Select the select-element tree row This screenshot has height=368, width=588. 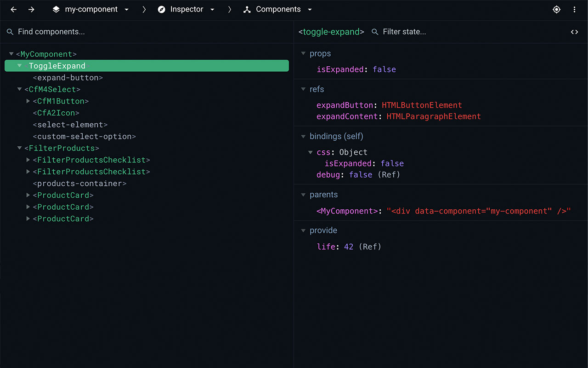(x=147, y=125)
